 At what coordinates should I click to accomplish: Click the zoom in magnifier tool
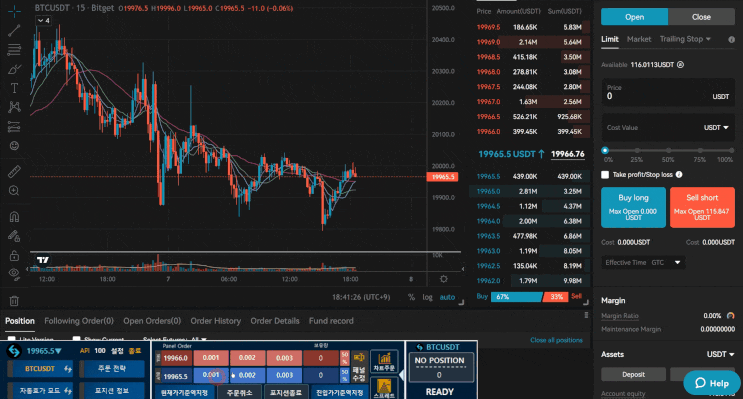coord(14,190)
